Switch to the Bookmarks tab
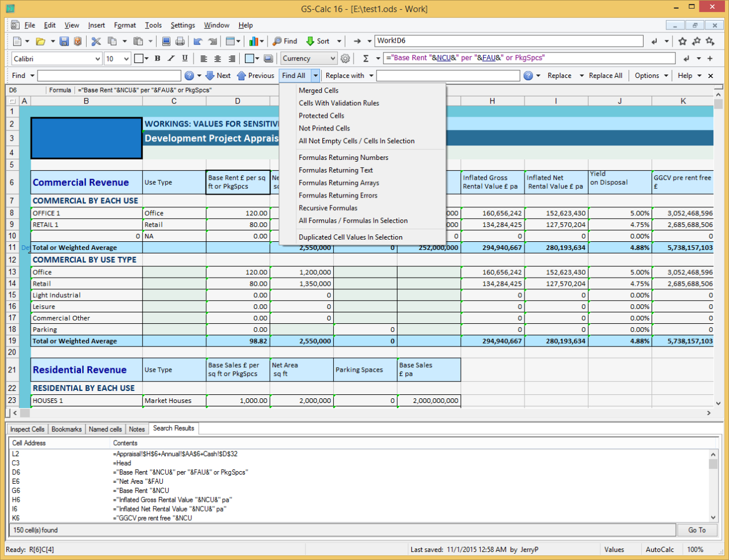Viewport: 729px width, 560px height. point(66,429)
